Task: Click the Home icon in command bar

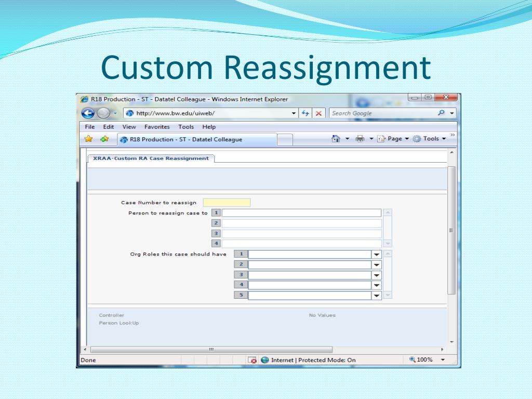Action: pos(336,139)
